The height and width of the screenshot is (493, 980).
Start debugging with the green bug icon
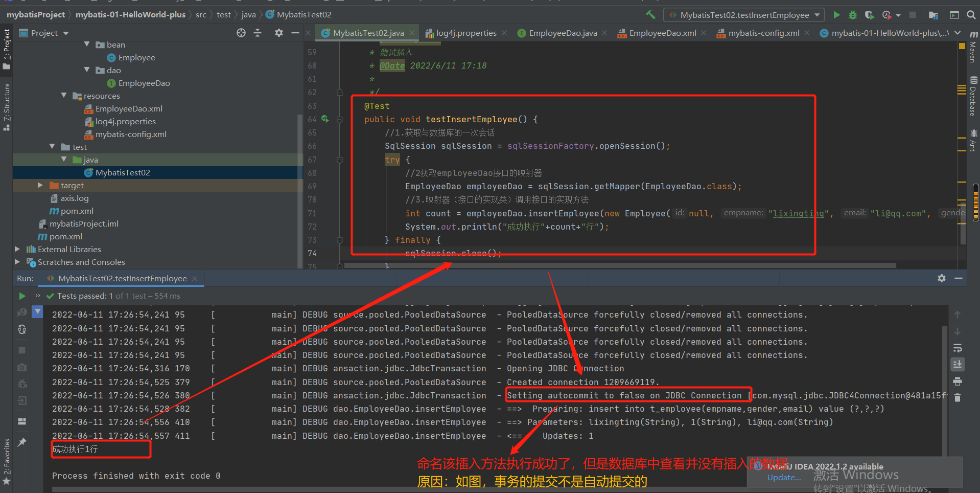[x=853, y=15]
